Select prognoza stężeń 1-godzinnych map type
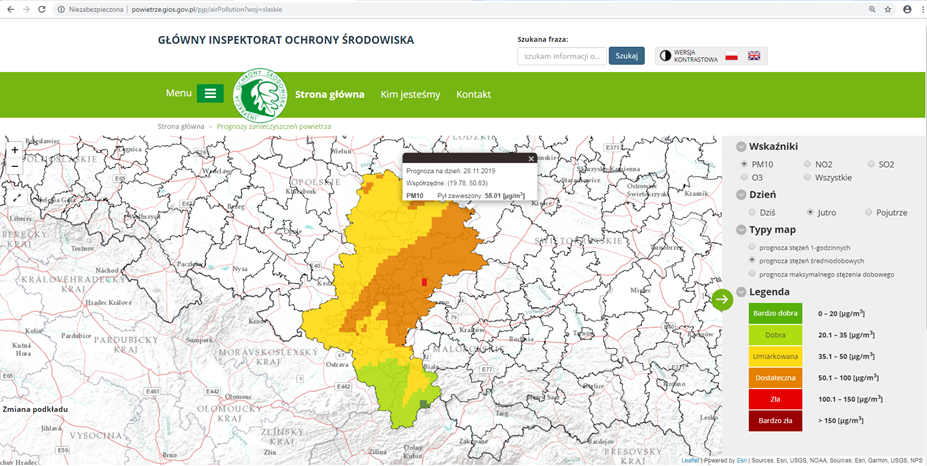The width and height of the screenshot is (927, 466). point(752,247)
